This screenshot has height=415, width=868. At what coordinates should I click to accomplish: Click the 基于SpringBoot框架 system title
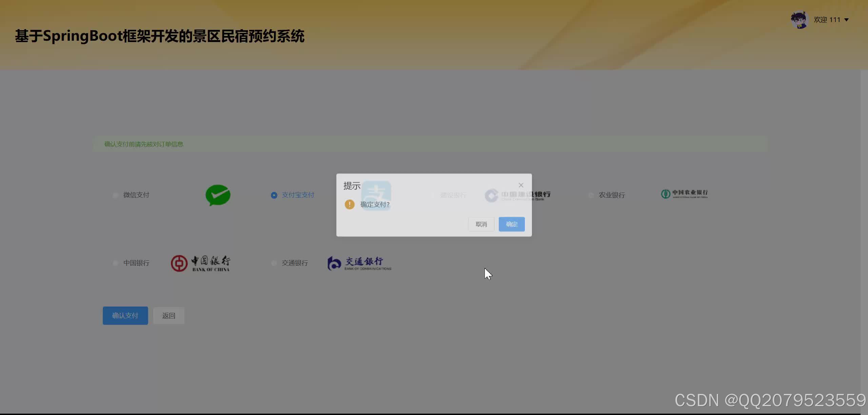160,36
